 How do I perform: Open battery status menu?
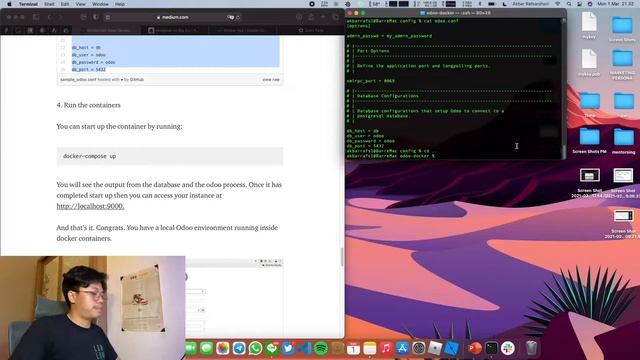pos(492,4)
